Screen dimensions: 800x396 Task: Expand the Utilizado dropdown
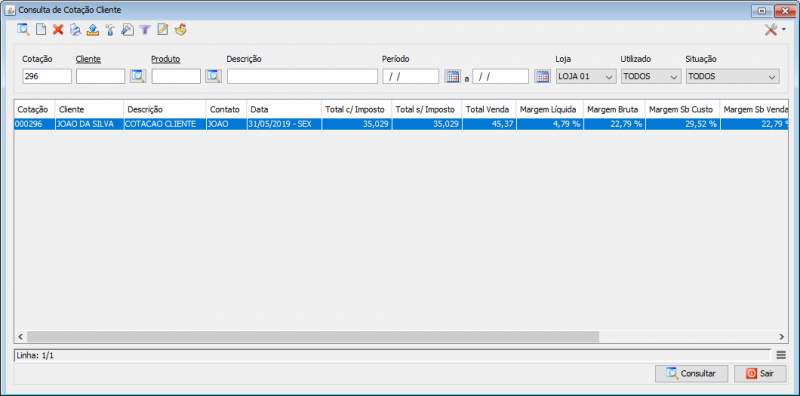(652, 77)
